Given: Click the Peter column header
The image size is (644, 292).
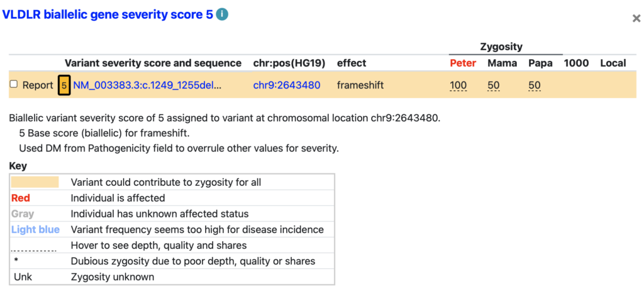Looking at the screenshot, I should tap(463, 63).
